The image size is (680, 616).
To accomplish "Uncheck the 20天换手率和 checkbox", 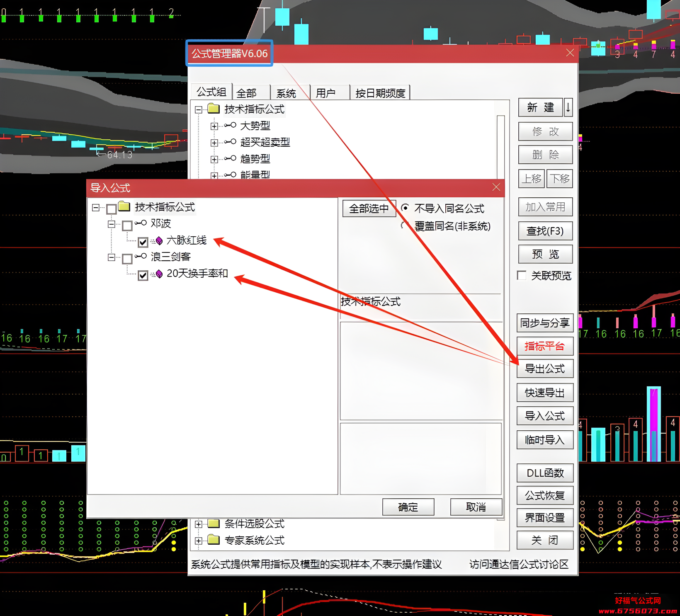I will (x=143, y=275).
